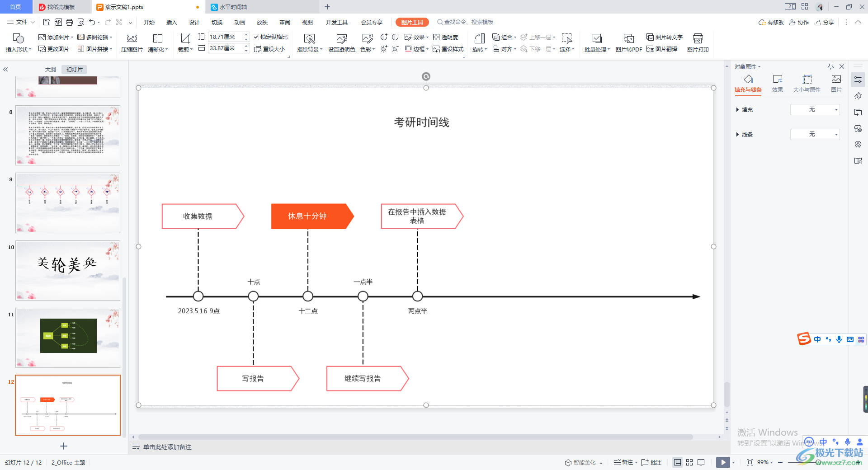Open the Review (审阅) ribbon tab
The width and height of the screenshot is (868, 470).
click(285, 22)
